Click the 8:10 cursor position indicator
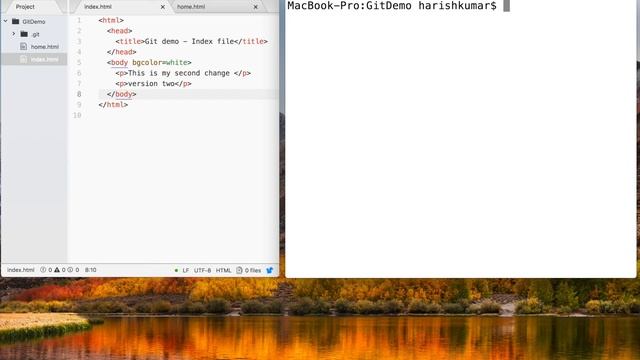Image resolution: width=640 pixels, height=360 pixels. click(x=91, y=270)
